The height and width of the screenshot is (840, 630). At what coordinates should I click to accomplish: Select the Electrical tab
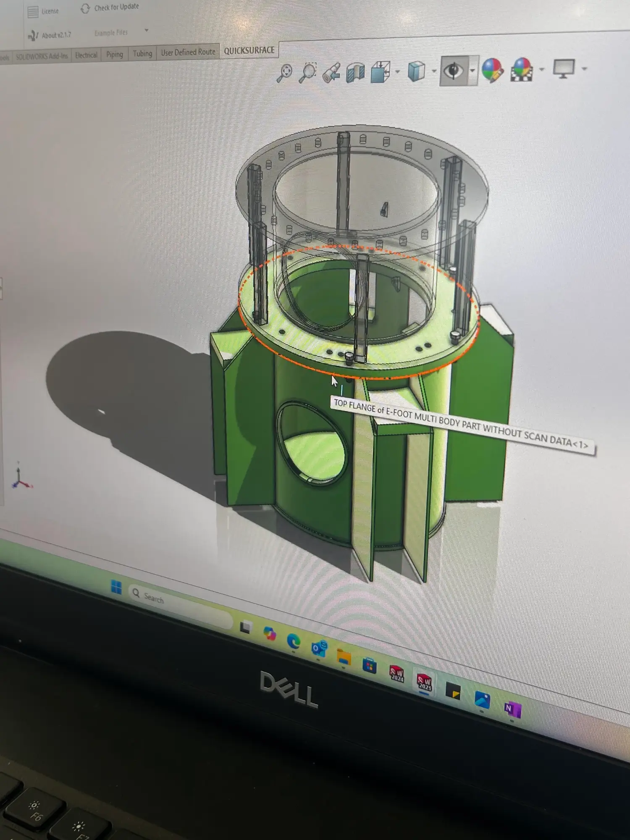tap(86, 55)
